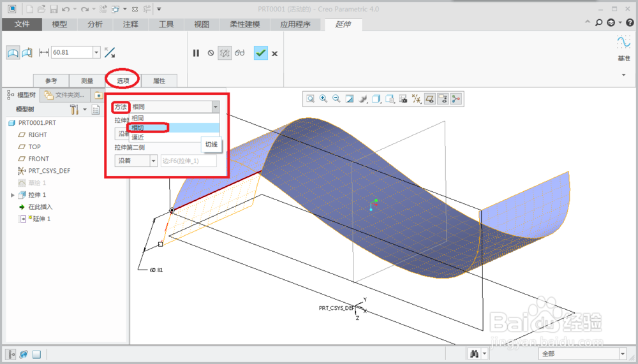This screenshot has width=638, height=364.
Task: Click no-preview circle-slash icon
Action: pos(211,54)
